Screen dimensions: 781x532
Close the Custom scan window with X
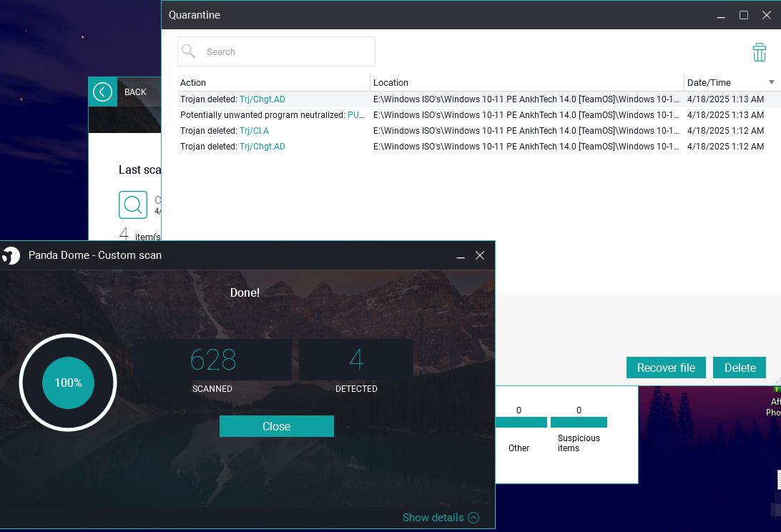[x=480, y=255]
